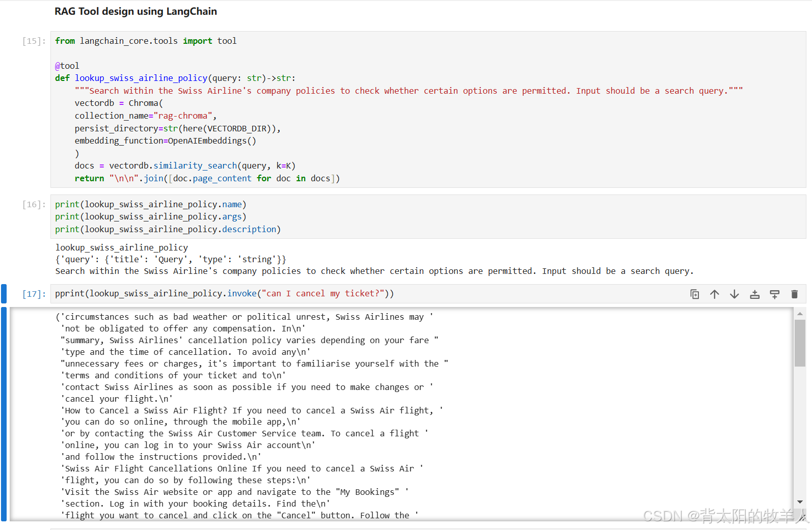Place cursor in the pprint invoke code line

pos(225,294)
